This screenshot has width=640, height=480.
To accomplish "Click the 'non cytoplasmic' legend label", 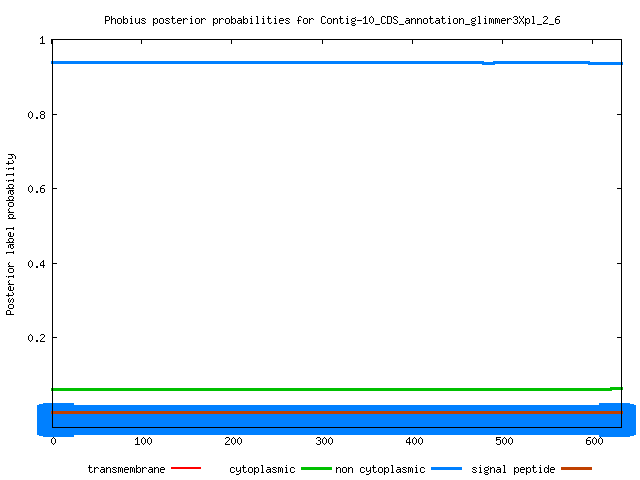I will 380,469.
